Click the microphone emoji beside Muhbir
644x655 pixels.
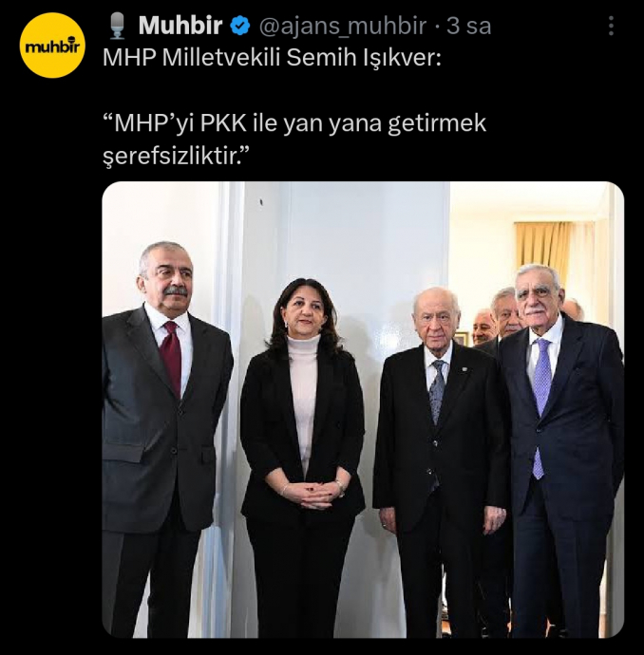tap(117, 26)
